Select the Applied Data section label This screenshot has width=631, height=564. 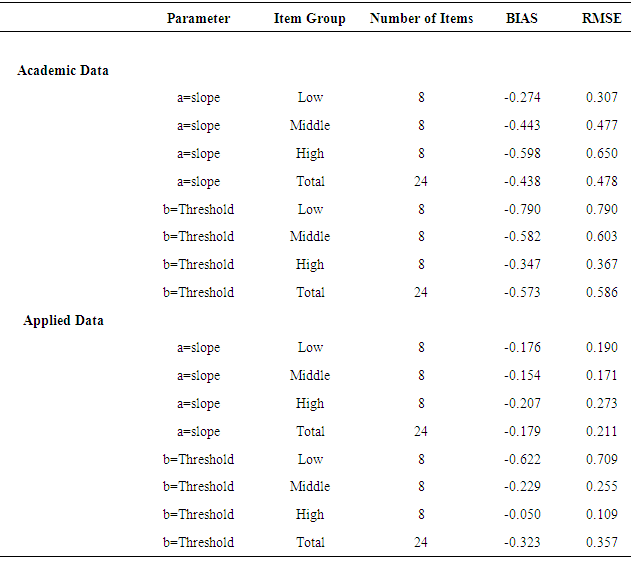point(63,321)
